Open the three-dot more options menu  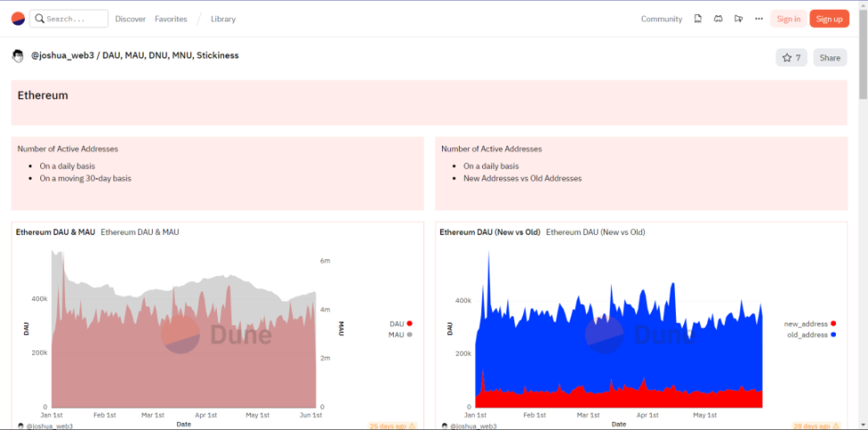pyautogui.click(x=759, y=19)
